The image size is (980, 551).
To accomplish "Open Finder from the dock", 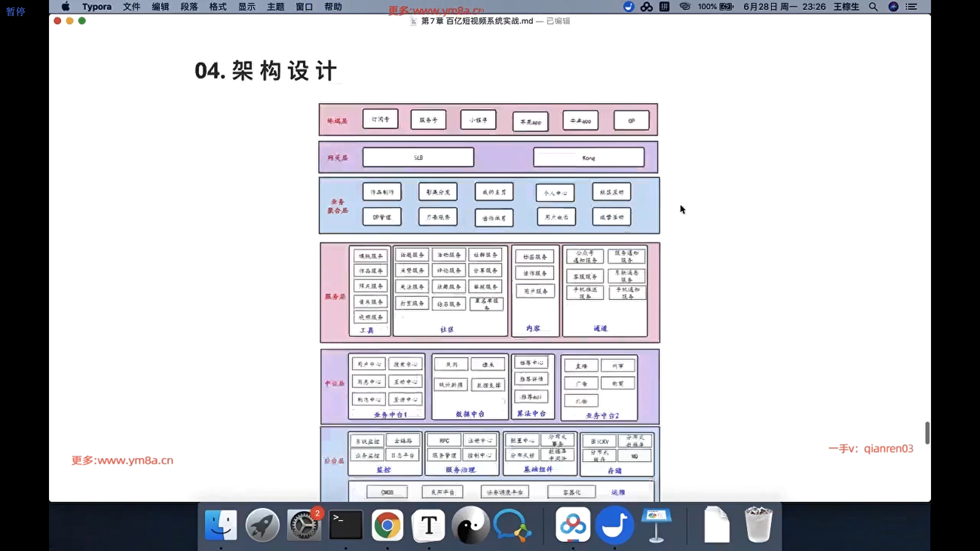I will pos(220,525).
